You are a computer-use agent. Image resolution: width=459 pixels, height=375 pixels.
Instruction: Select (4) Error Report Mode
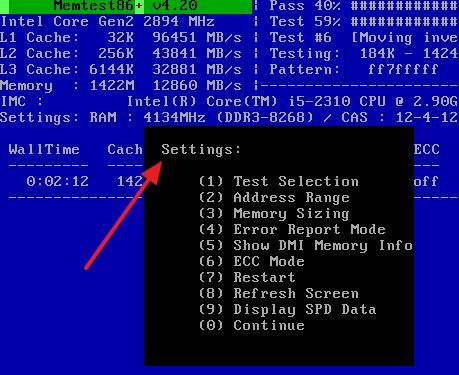click(x=292, y=230)
